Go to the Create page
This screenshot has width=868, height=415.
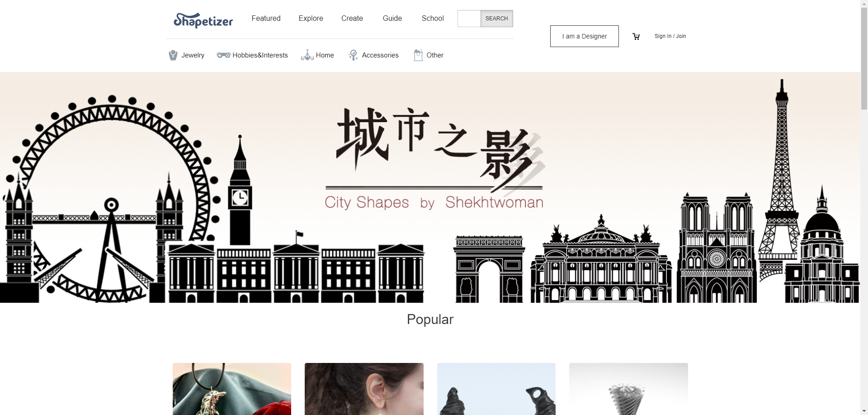pos(352,18)
